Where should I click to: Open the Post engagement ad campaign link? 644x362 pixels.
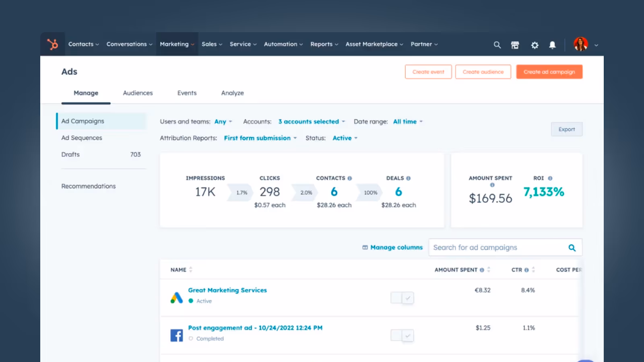(255, 328)
